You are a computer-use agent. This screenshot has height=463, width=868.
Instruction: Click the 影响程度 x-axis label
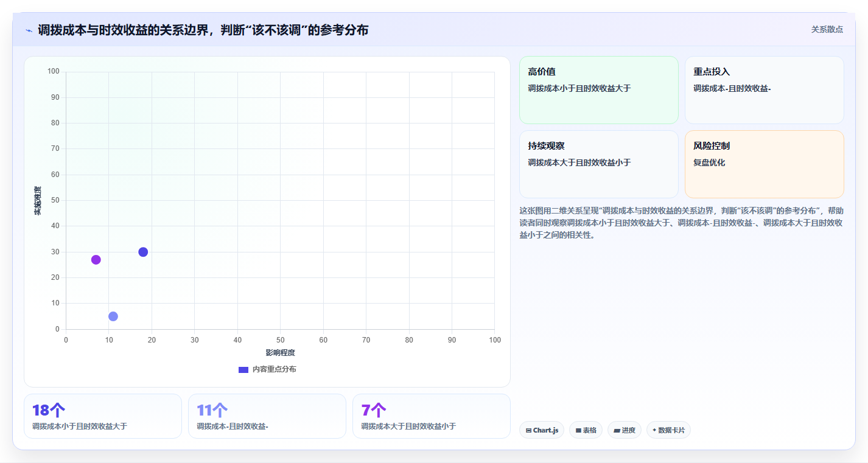(x=280, y=353)
